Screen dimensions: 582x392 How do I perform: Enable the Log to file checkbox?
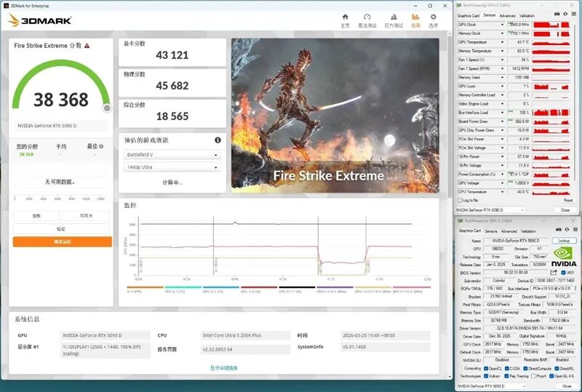[x=460, y=200]
